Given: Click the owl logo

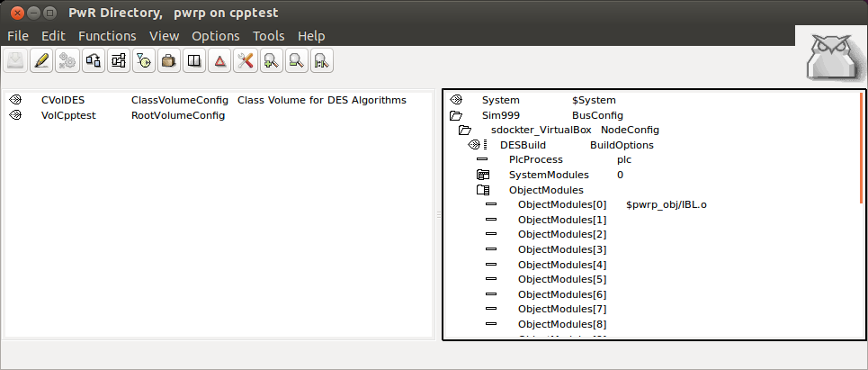Looking at the screenshot, I should [831, 58].
